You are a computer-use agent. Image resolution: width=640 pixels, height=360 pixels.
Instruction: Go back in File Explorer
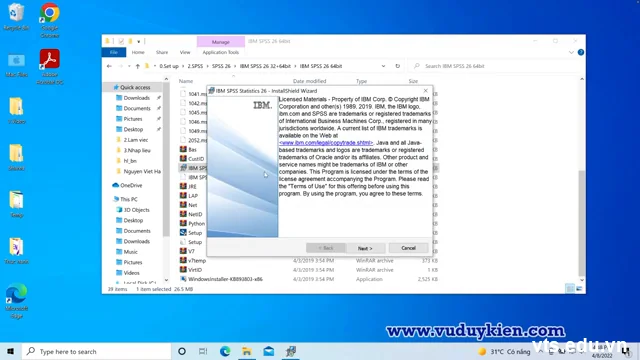tap(109, 66)
